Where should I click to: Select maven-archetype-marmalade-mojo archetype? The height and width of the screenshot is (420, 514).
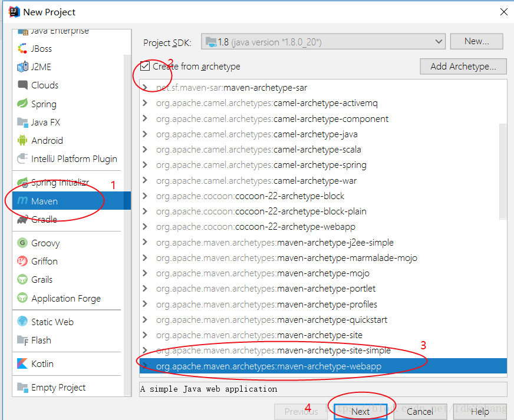pos(323,258)
